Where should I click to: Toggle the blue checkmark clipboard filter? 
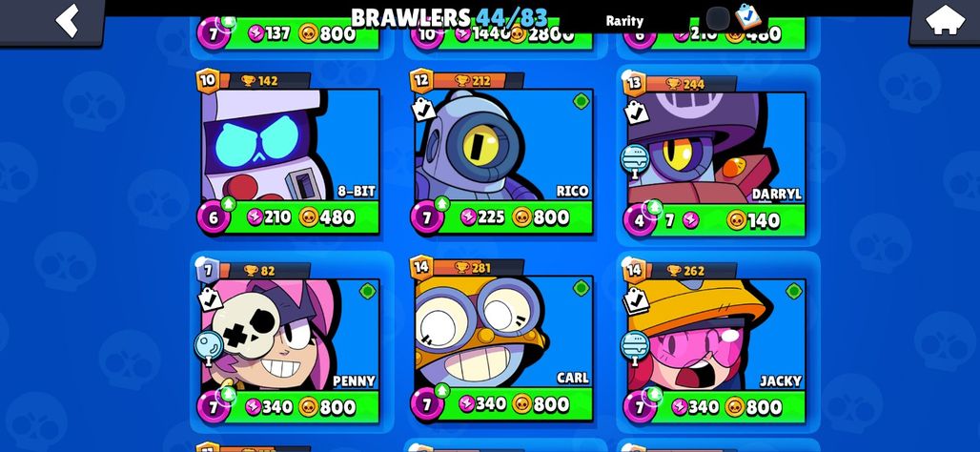[x=747, y=17]
